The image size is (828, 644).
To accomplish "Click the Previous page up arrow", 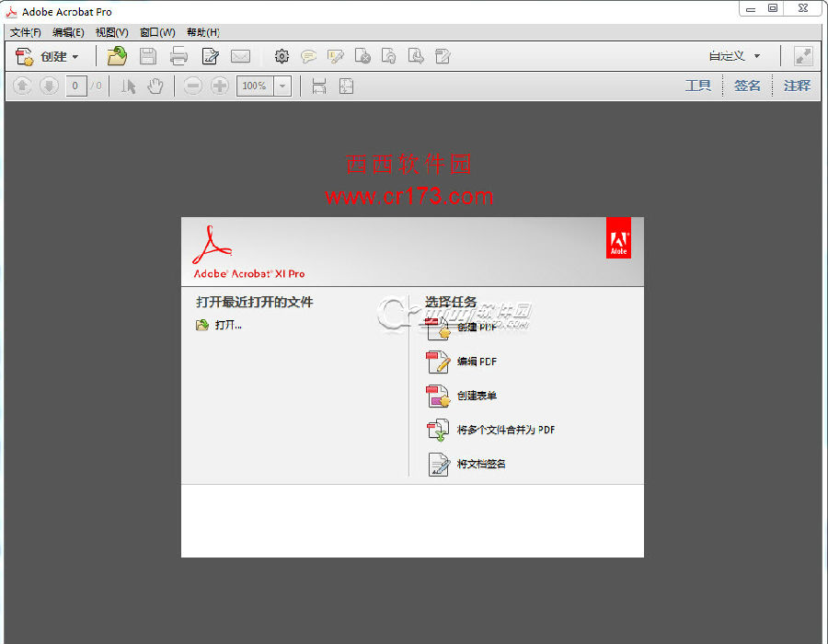I will (22, 86).
